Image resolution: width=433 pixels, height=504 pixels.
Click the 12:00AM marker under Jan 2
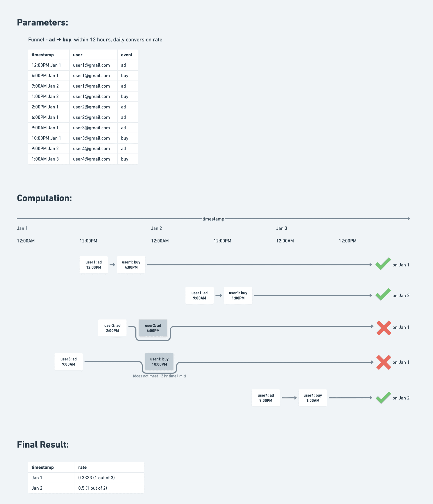[x=160, y=241]
